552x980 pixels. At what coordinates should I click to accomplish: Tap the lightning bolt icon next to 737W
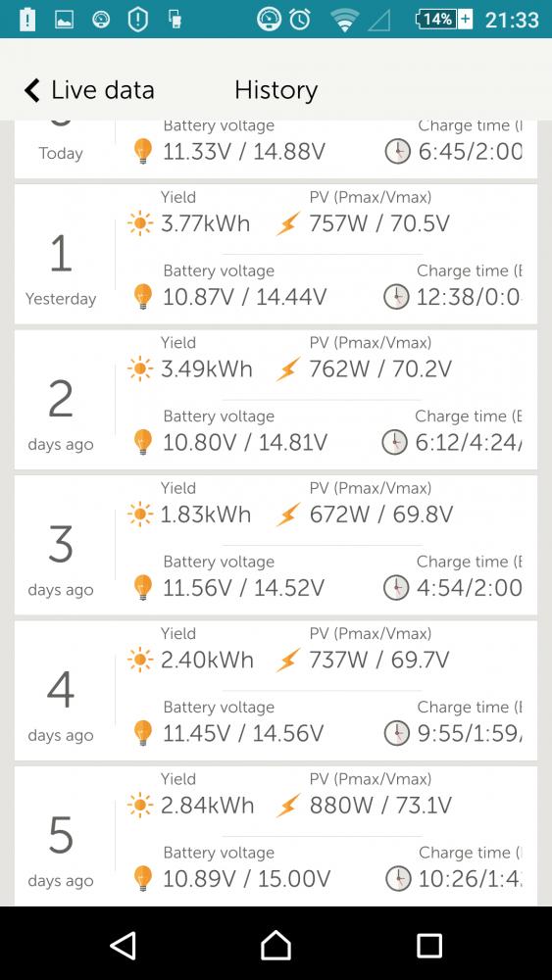(x=288, y=660)
